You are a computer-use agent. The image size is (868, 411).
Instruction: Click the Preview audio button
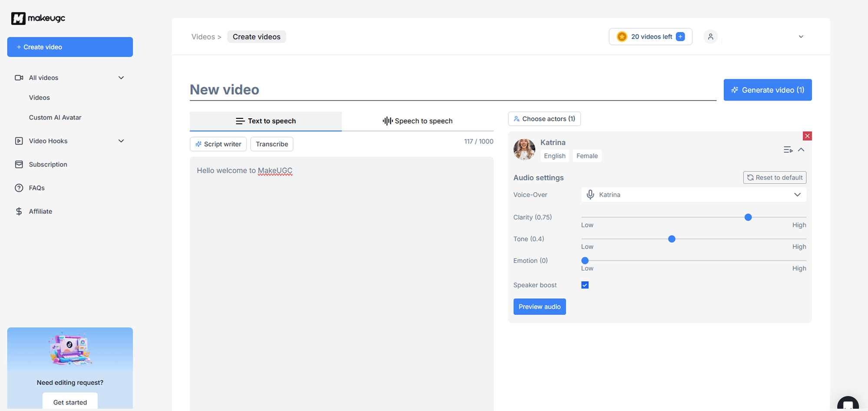tap(539, 307)
